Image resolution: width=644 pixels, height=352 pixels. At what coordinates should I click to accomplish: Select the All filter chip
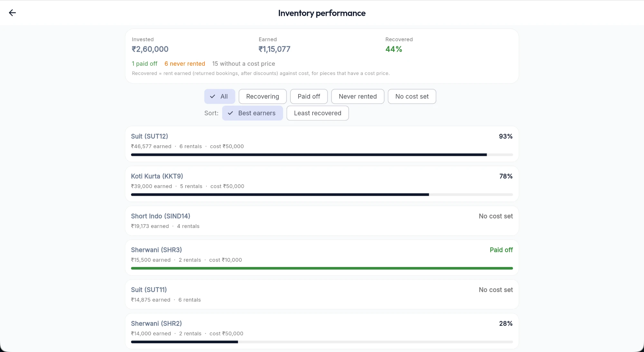pos(220,96)
